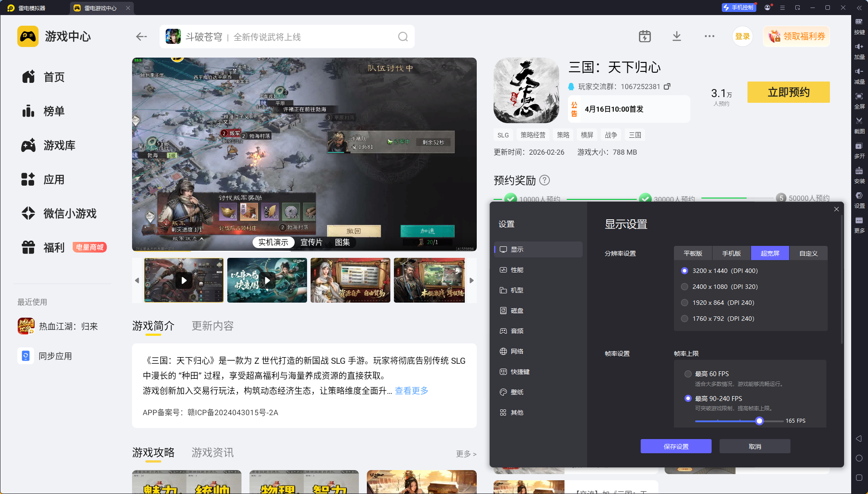868x494 pixels.
Task: Open the 音频 settings section
Action: pos(538,331)
